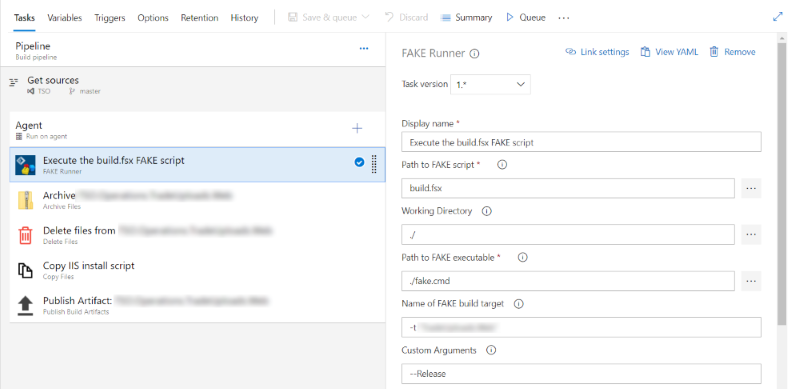
Task: Click the scrollbar up arrow
Action: [782, 38]
